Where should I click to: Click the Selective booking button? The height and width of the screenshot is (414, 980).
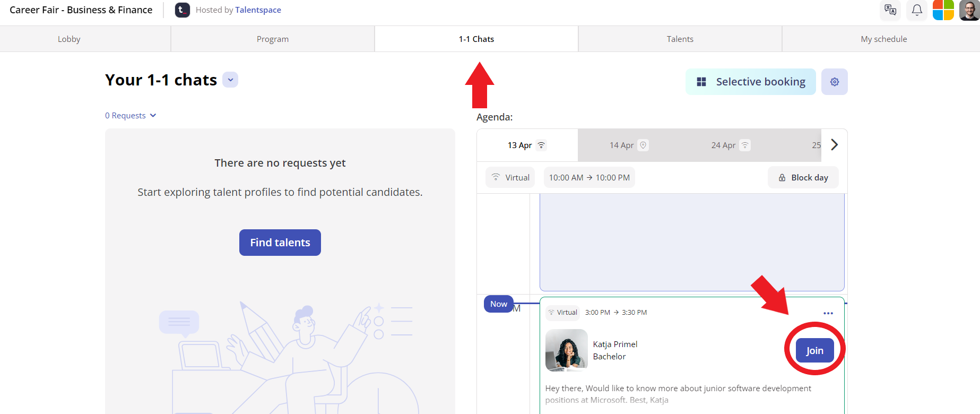[751, 82]
